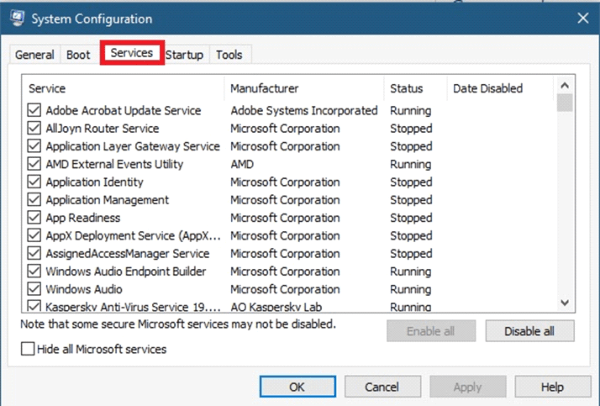Open the Boot tab
The width and height of the screenshot is (600, 406).
pos(78,55)
